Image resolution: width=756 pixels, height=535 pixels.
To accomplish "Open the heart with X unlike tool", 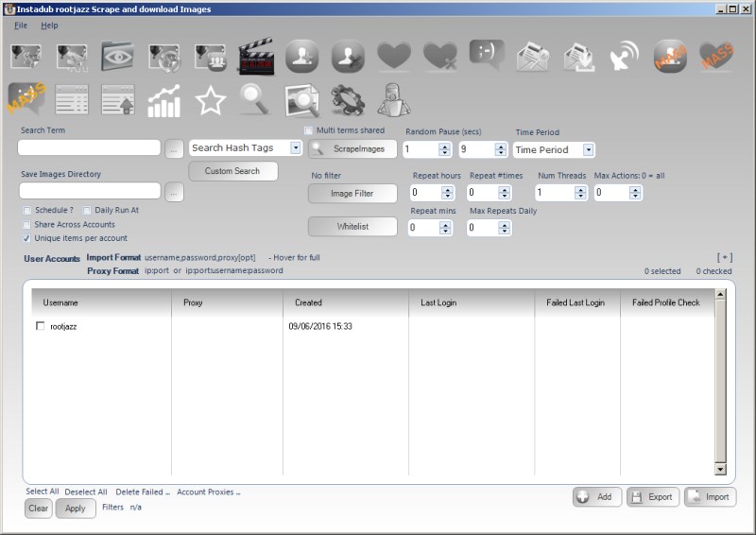I will click(x=440, y=56).
